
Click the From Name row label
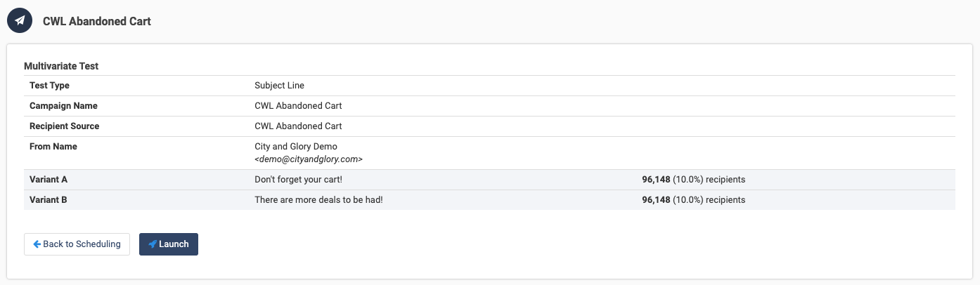[53, 147]
